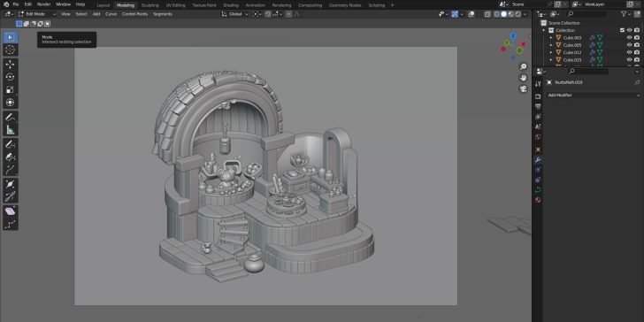Viewport: 644px width, 322px height.
Task: Switch to wireframe viewport shading
Action: point(497,14)
